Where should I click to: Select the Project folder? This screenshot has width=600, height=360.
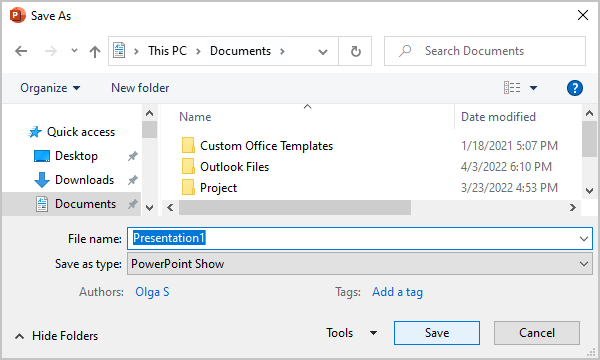[218, 188]
